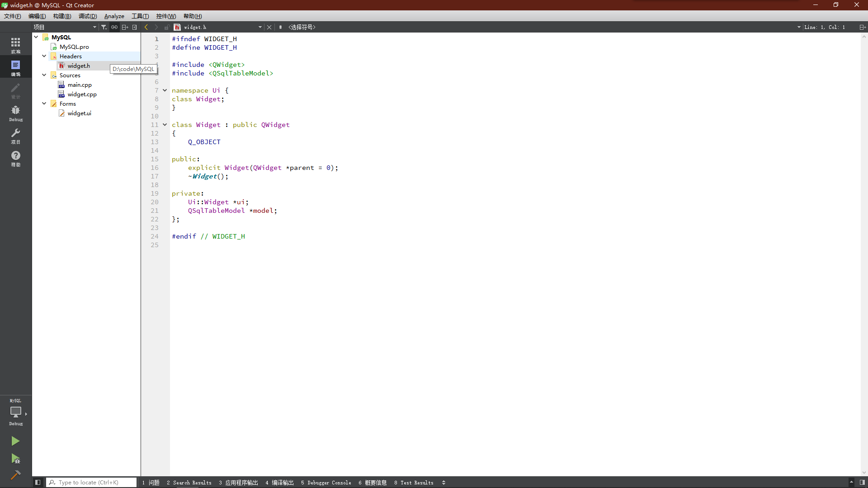Screen dimensions: 868x488
Task: Split the editor view
Action: pyautogui.click(x=863, y=27)
